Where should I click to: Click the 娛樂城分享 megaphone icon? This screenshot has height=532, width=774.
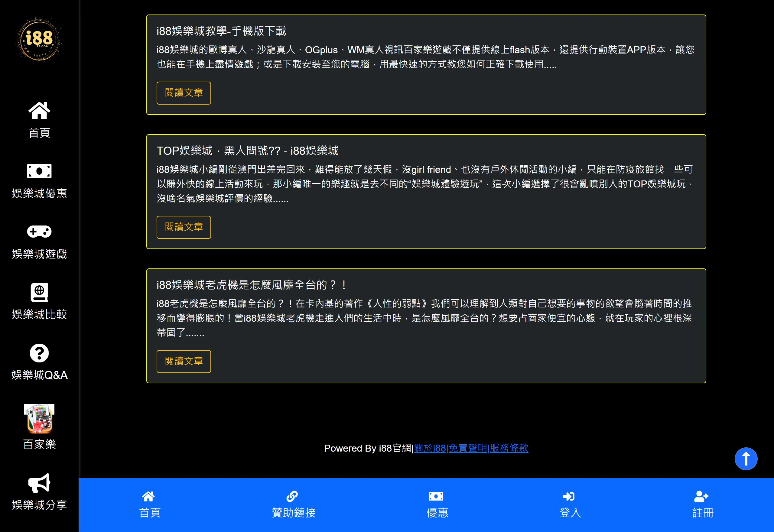[39, 483]
